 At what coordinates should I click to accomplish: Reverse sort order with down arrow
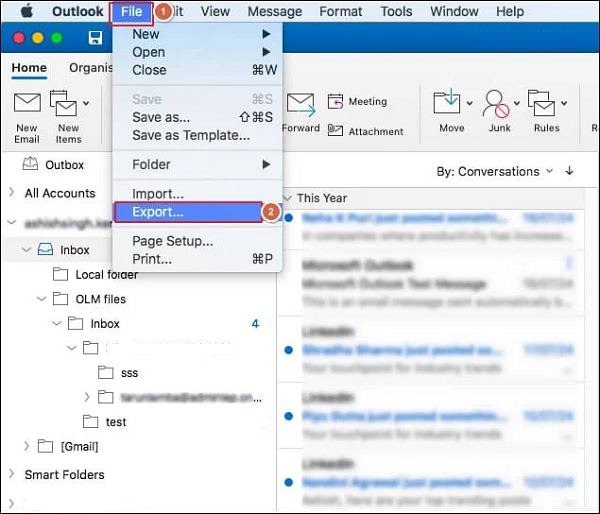569,171
